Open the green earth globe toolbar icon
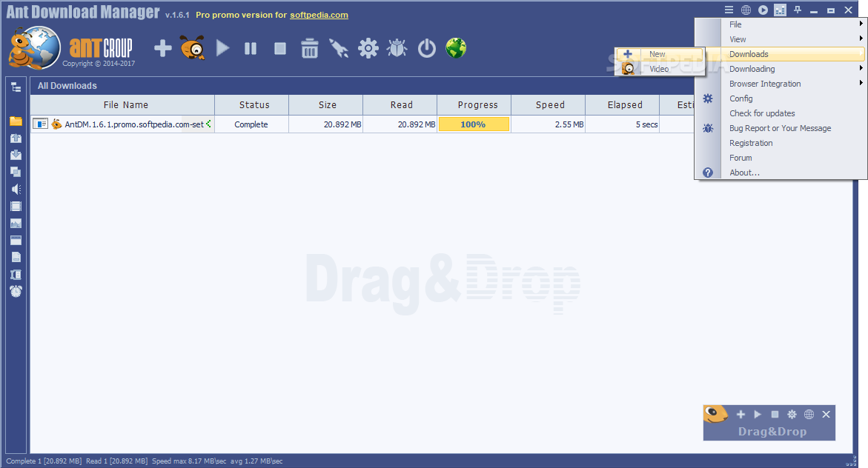Image resolution: width=868 pixels, height=468 pixels. [x=456, y=48]
